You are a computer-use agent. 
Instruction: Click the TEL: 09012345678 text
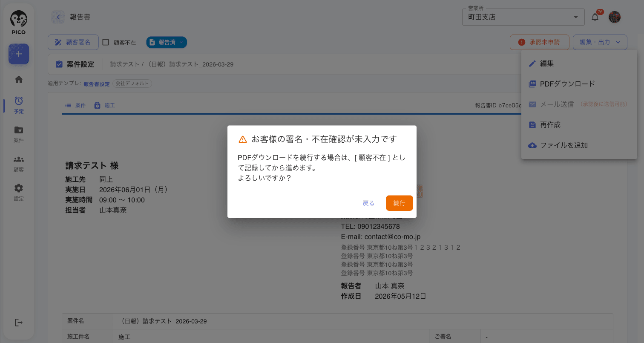coord(371,226)
